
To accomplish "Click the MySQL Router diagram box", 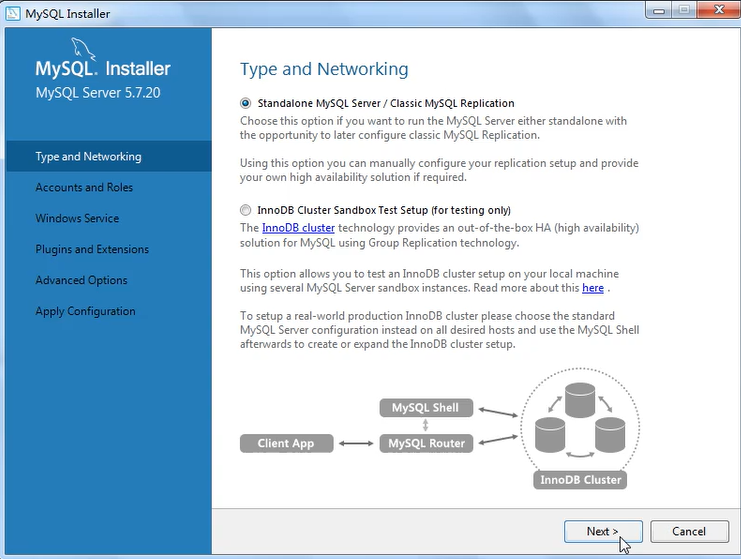I will click(426, 443).
